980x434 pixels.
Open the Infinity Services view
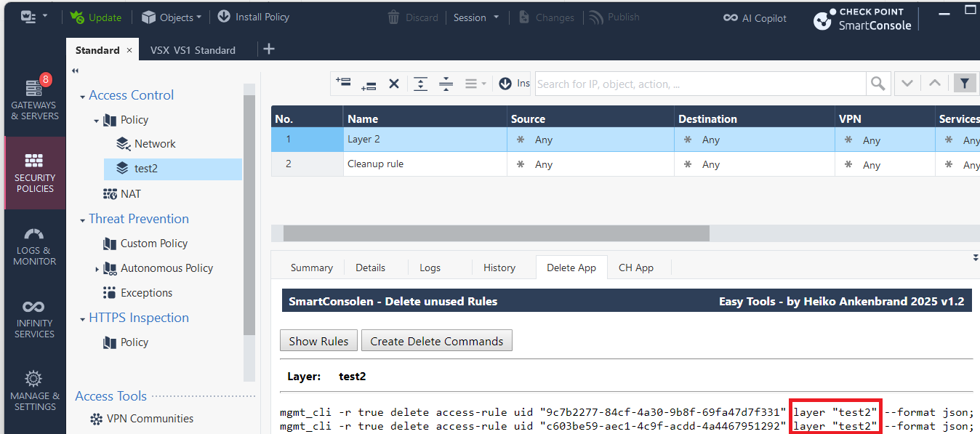click(34, 320)
